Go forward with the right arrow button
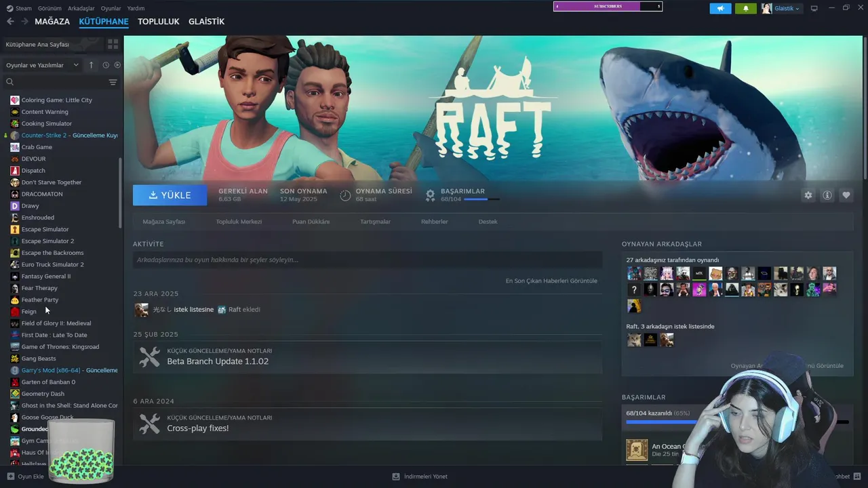868x488 pixels. click(x=24, y=22)
